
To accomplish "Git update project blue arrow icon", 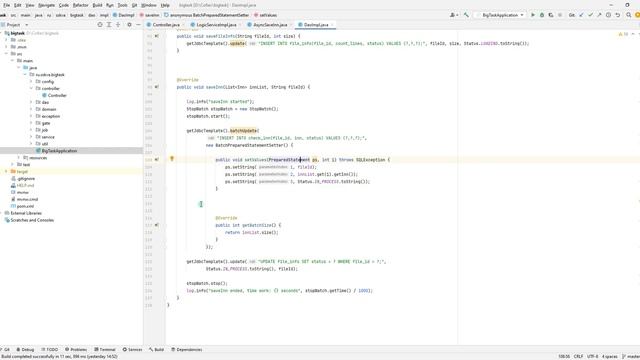I will pos(581,15).
